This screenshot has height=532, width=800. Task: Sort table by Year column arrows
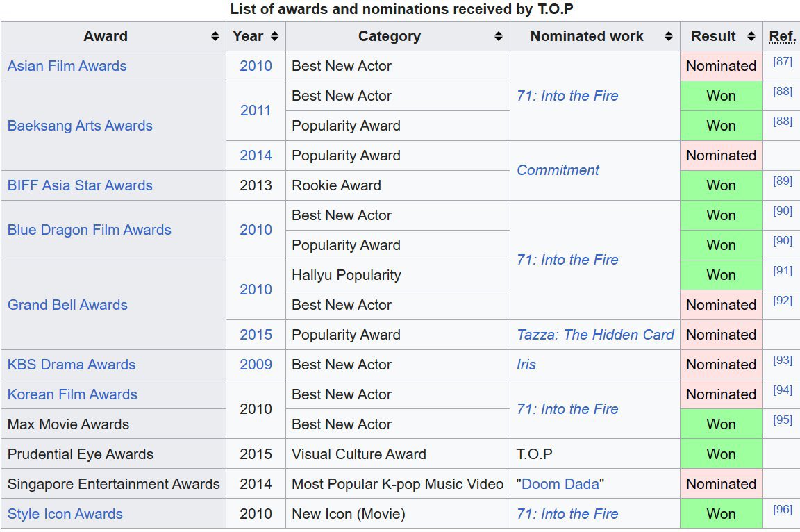274,36
